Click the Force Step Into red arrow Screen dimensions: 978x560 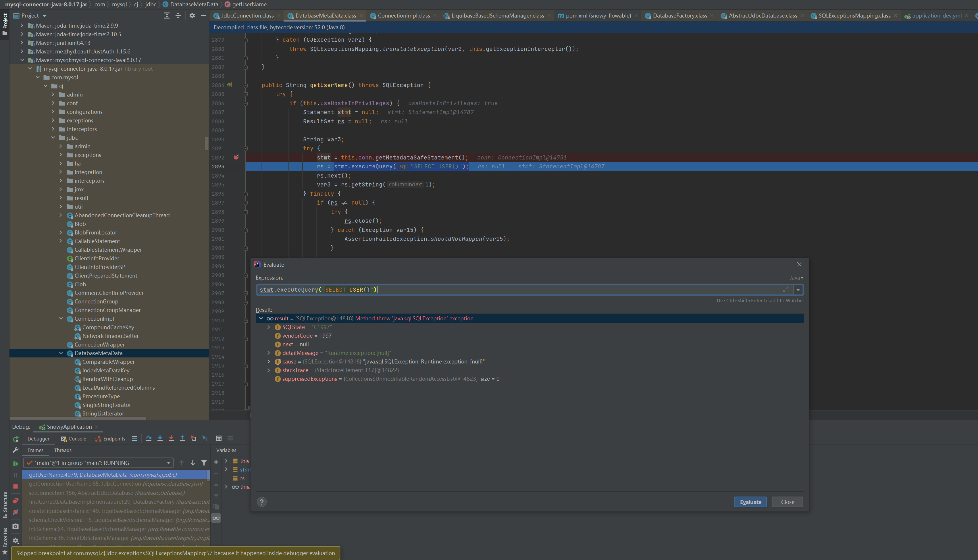click(x=171, y=438)
